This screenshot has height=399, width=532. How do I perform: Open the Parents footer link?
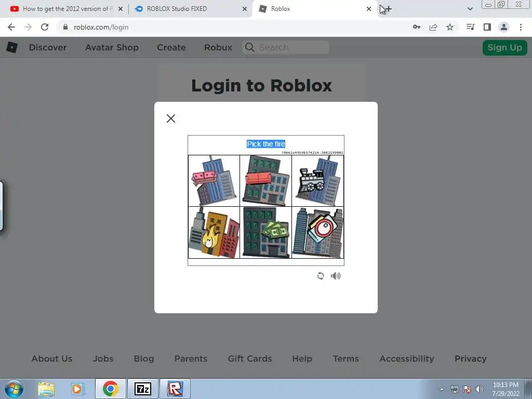pyautogui.click(x=191, y=358)
